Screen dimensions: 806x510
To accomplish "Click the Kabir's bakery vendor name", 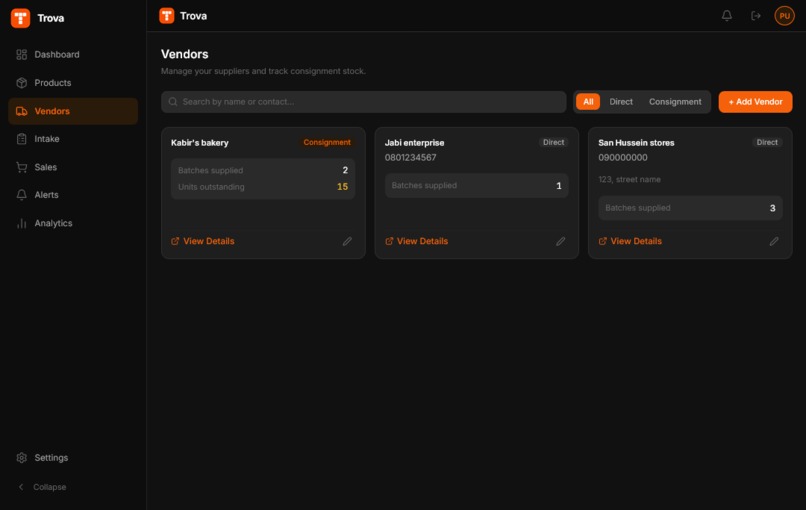I will pyautogui.click(x=200, y=143).
